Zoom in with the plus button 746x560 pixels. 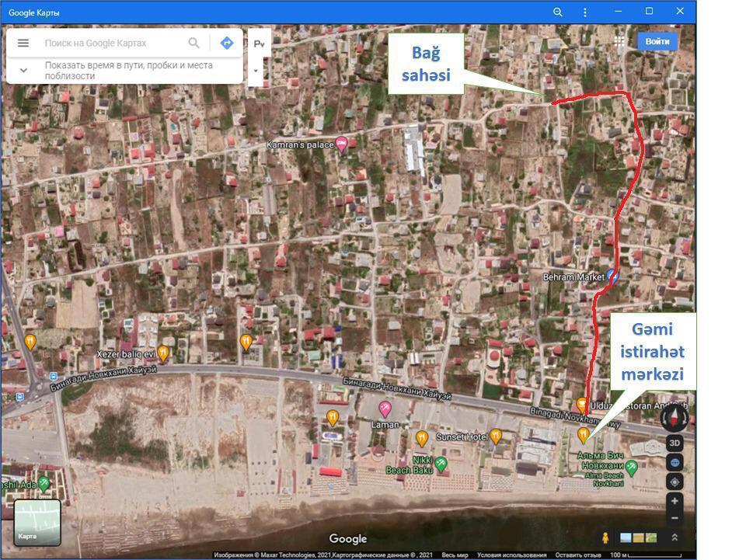click(x=675, y=501)
